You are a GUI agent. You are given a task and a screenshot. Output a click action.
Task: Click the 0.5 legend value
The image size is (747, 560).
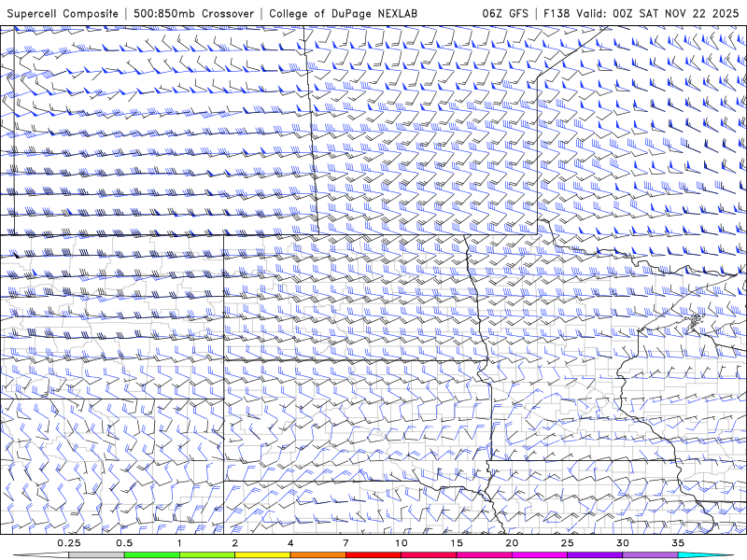coord(124,543)
